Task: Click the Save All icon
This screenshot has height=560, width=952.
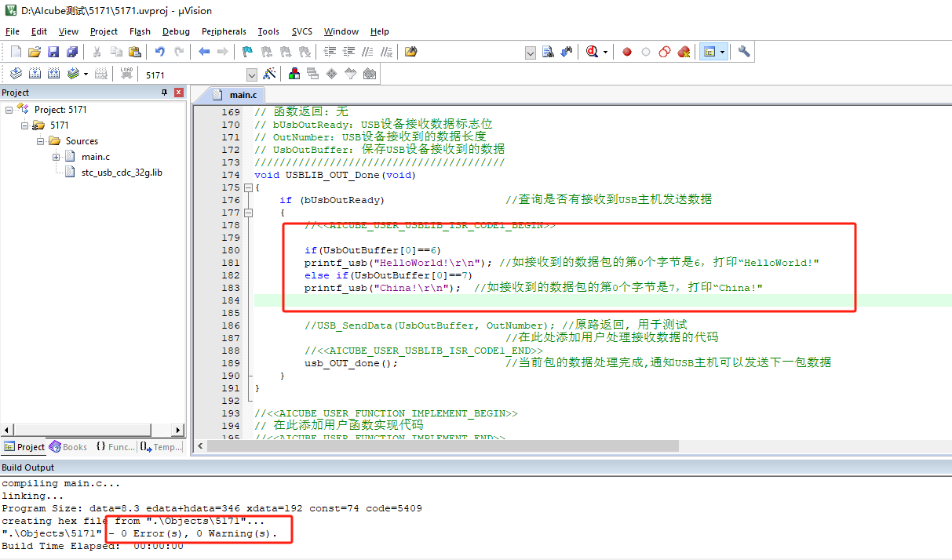Action: coord(72,52)
